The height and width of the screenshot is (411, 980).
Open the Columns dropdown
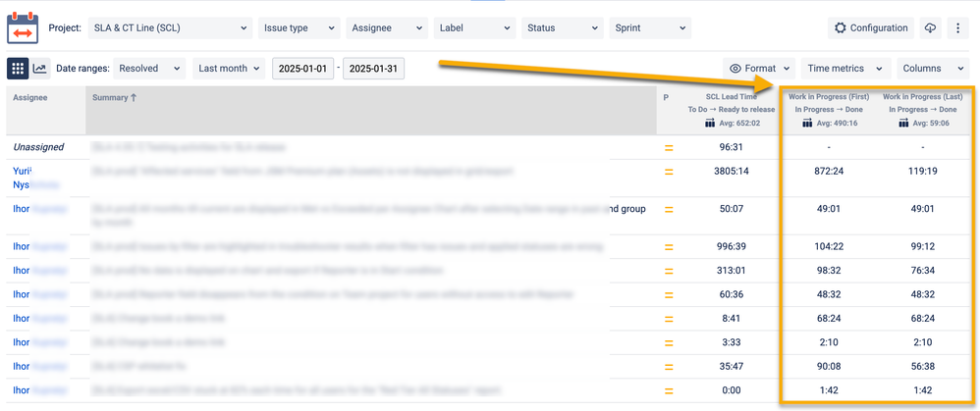pyautogui.click(x=933, y=69)
